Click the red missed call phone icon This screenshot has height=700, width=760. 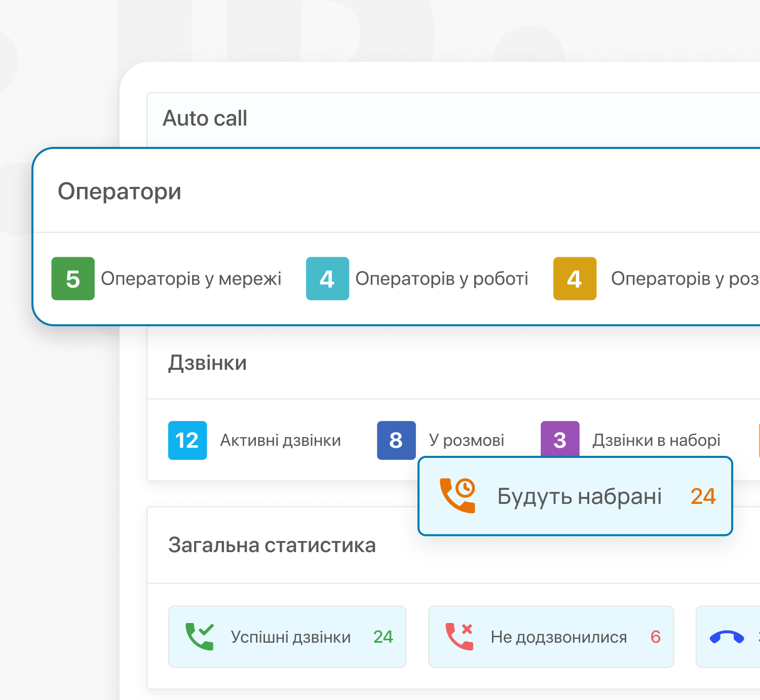(x=459, y=636)
